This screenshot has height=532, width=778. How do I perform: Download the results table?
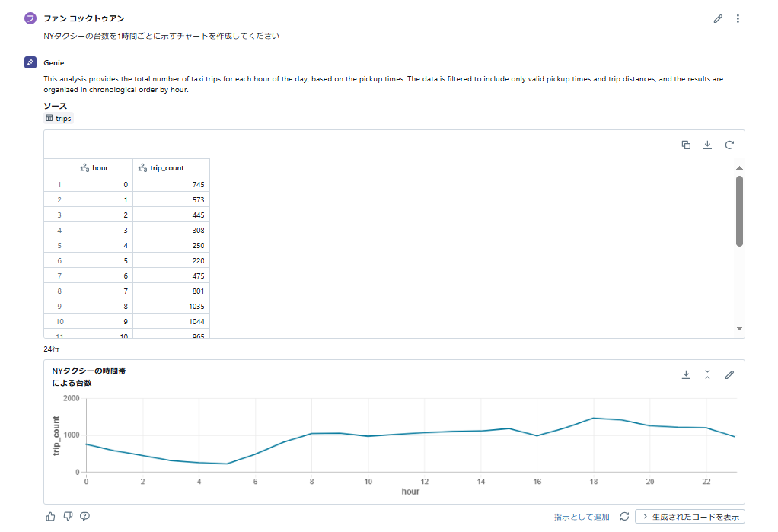click(x=707, y=145)
